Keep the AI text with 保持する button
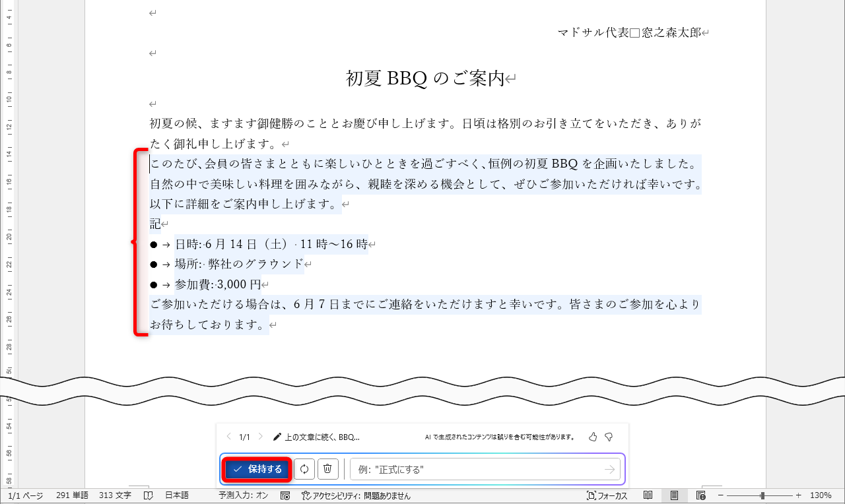Image resolution: width=845 pixels, height=504 pixels. (x=257, y=469)
